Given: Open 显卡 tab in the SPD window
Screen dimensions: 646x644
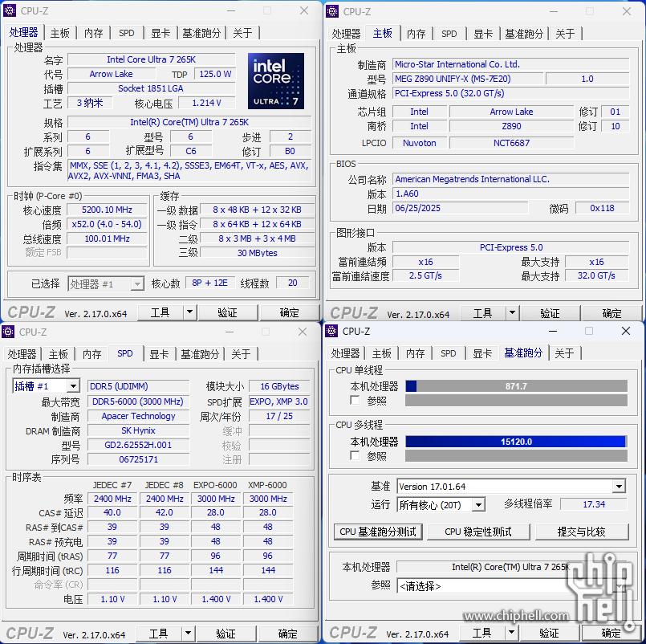Looking at the screenshot, I should 160,354.
